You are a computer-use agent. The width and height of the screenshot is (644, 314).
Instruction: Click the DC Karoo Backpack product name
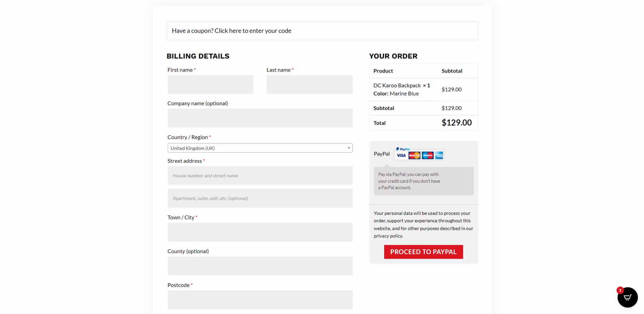[397, 85]
